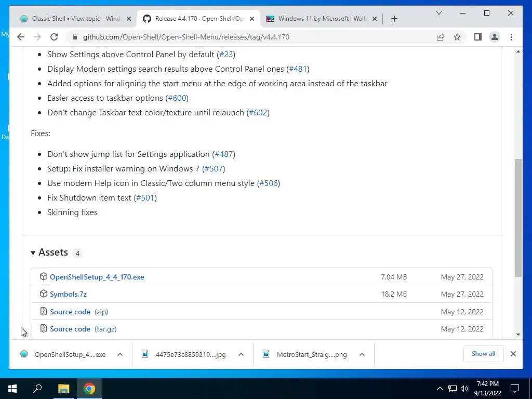Click the scrollbar down arrow
The image size is (532, 399).
518,335
